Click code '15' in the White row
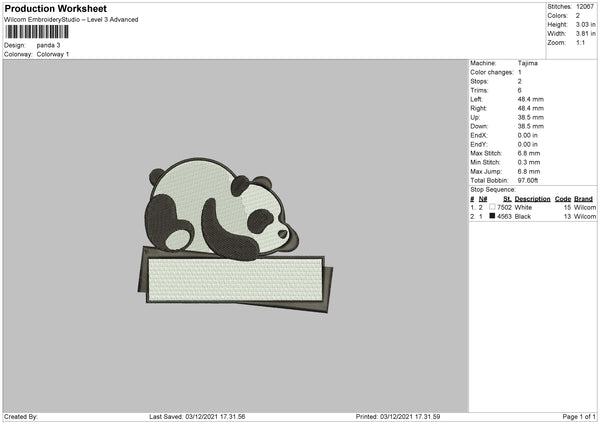600x424 pixels. point(567,207)
